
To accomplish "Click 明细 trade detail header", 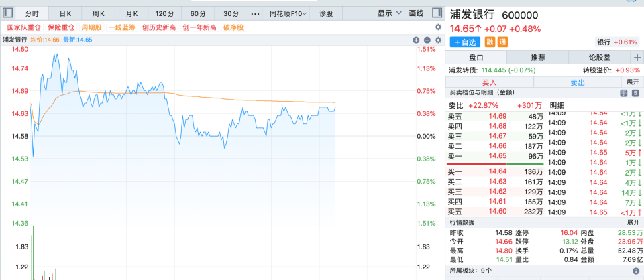I will point(557,105).
